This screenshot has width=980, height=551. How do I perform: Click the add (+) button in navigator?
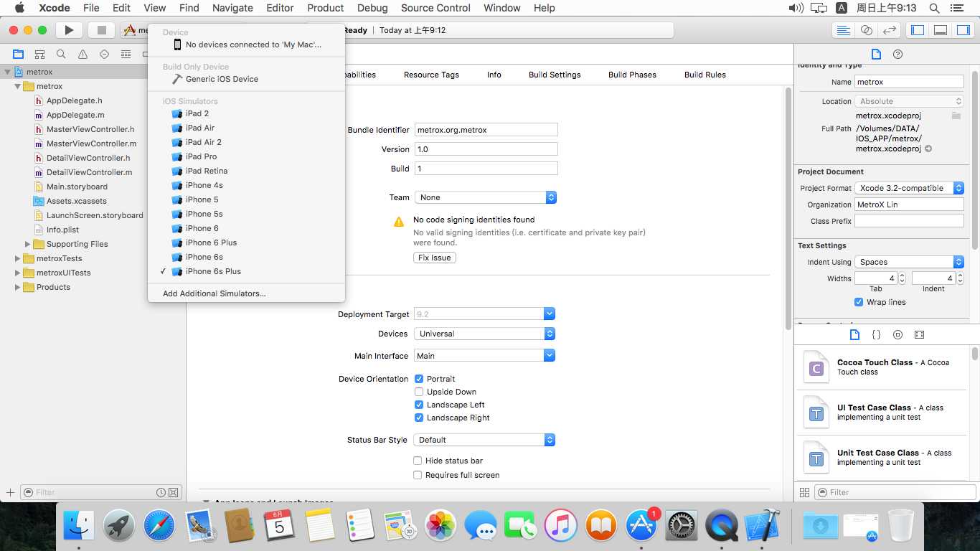coord(10,492)
